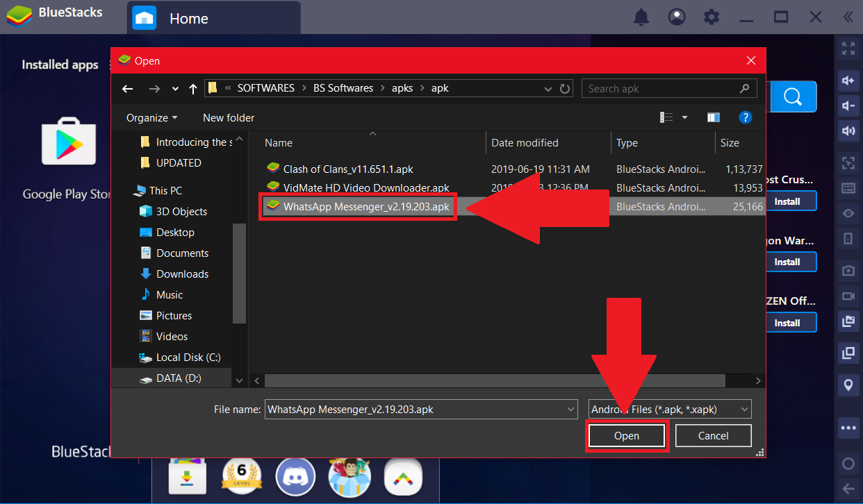This screenshot has height=504, width=863.
Task: Open the Discord icon in the dock
Action: 295,476
